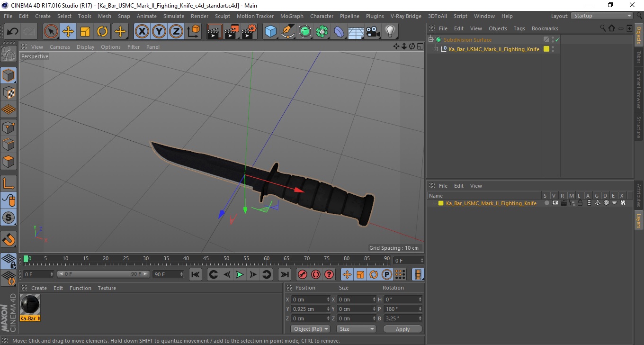Screen dimensions: 644x345
Task: Open the MoGraph menu
Action: click(x=292, y=16)
